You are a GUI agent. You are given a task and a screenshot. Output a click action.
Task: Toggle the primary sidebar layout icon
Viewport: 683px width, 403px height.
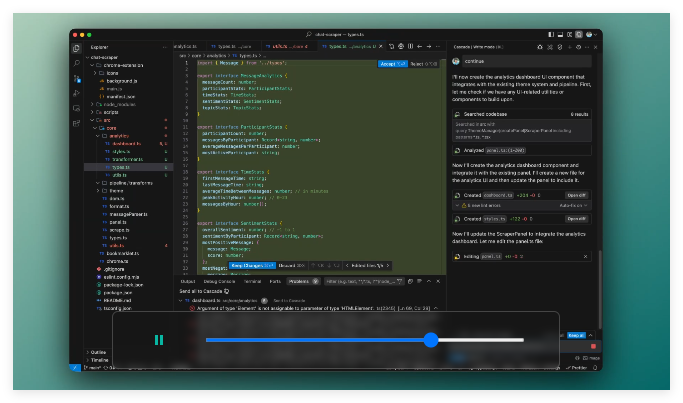click(551, 34)
